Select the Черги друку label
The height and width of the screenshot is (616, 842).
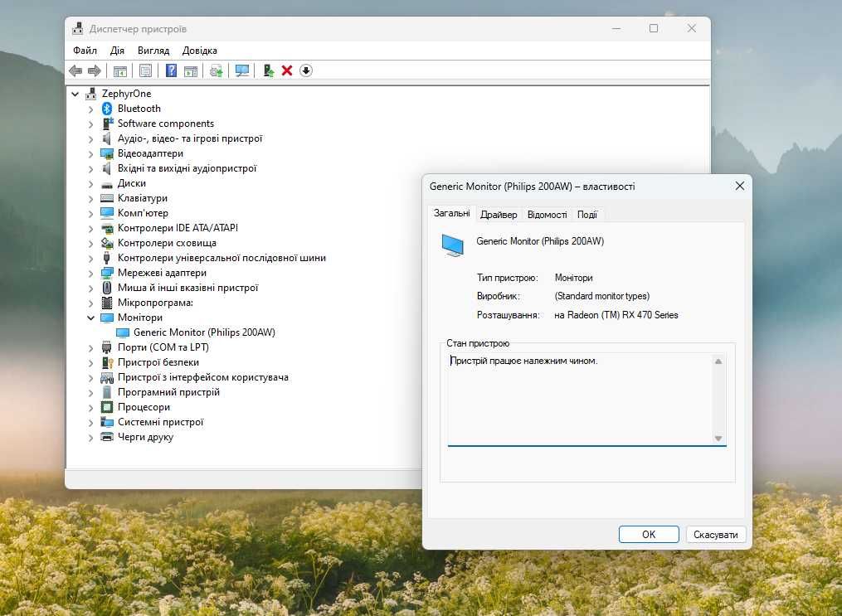145,437
